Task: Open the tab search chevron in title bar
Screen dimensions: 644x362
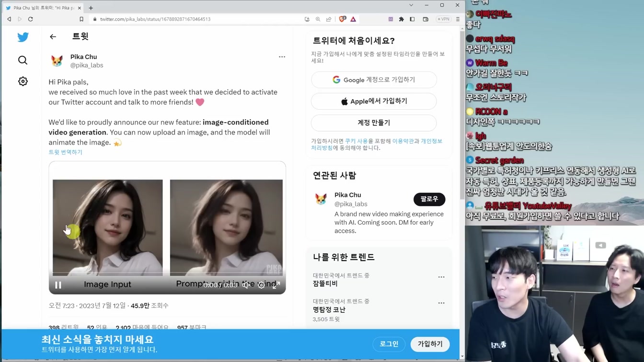Action: point(411,5)
